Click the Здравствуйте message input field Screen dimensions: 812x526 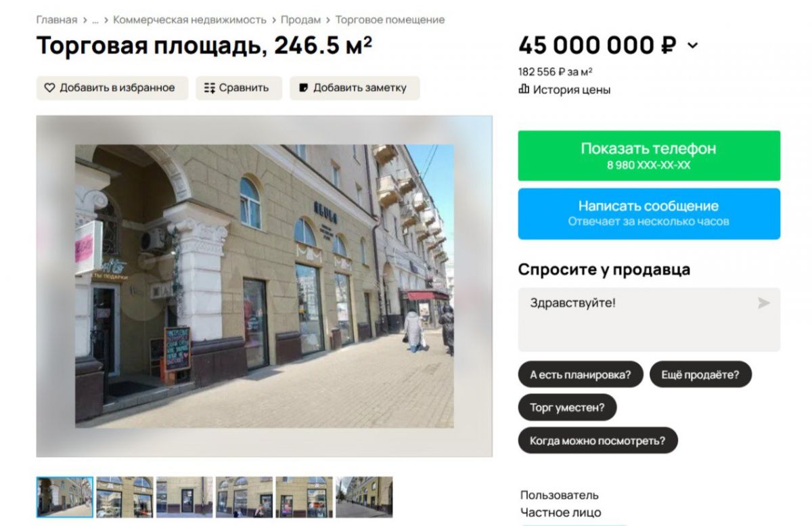pos(649,320)
